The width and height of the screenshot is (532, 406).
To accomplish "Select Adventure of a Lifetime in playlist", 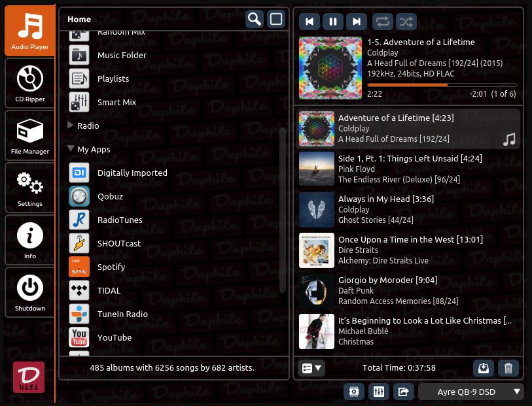I will point(408,128).
